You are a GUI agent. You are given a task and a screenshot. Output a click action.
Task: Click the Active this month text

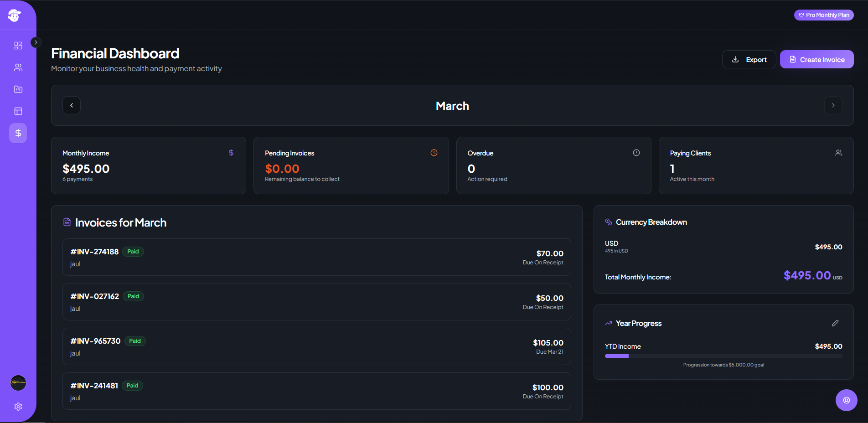pos(692,179)
